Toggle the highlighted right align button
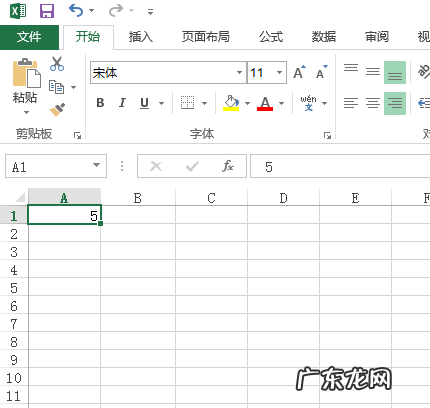 point(395,103)
